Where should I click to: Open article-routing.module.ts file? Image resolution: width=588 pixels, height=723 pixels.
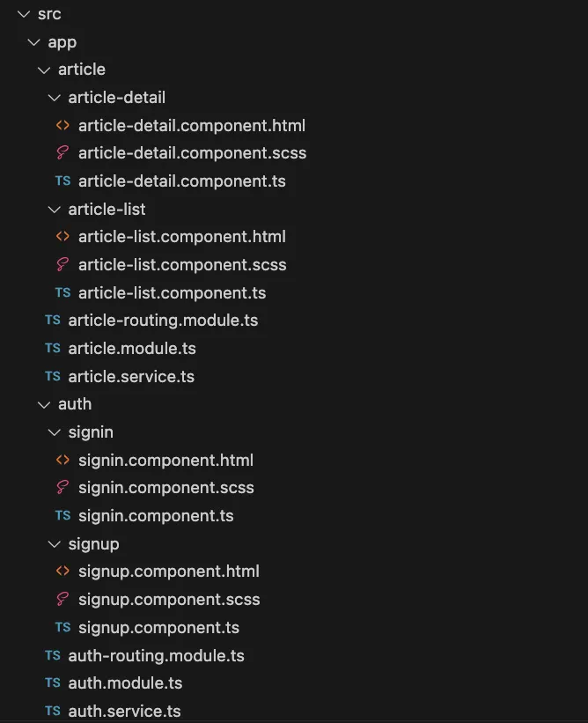pos(163,321)
